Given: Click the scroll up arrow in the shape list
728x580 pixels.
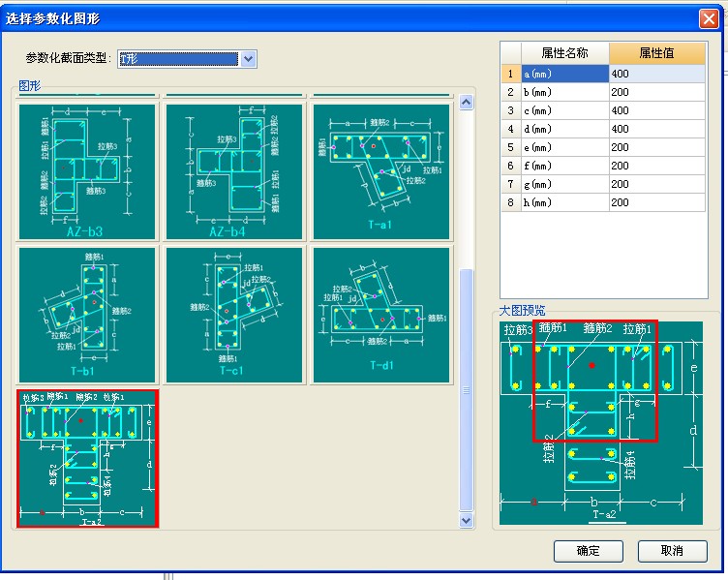Looking at the screenshot, I should [467, 103].
